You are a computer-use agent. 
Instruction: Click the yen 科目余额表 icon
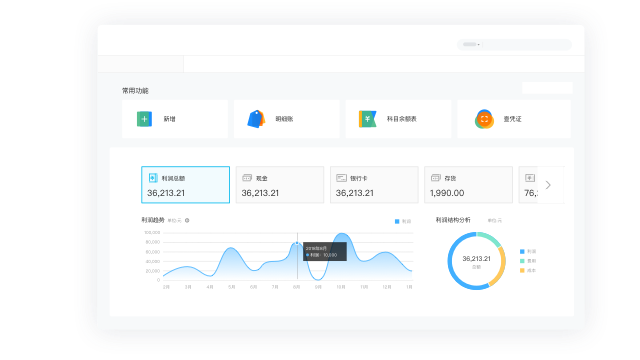click(367, 119)
